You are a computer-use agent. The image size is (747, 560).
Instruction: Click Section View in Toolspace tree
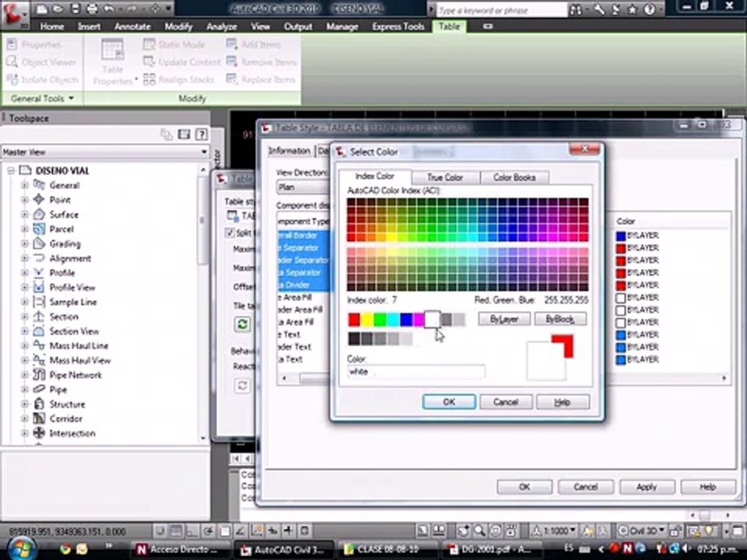(x=74, y=331)
